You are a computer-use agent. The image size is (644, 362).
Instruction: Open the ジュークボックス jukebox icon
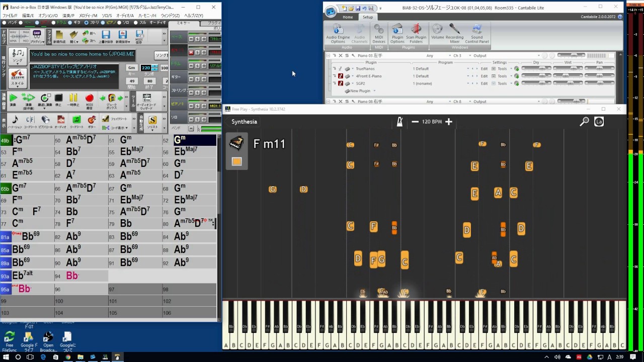[112, 101]
